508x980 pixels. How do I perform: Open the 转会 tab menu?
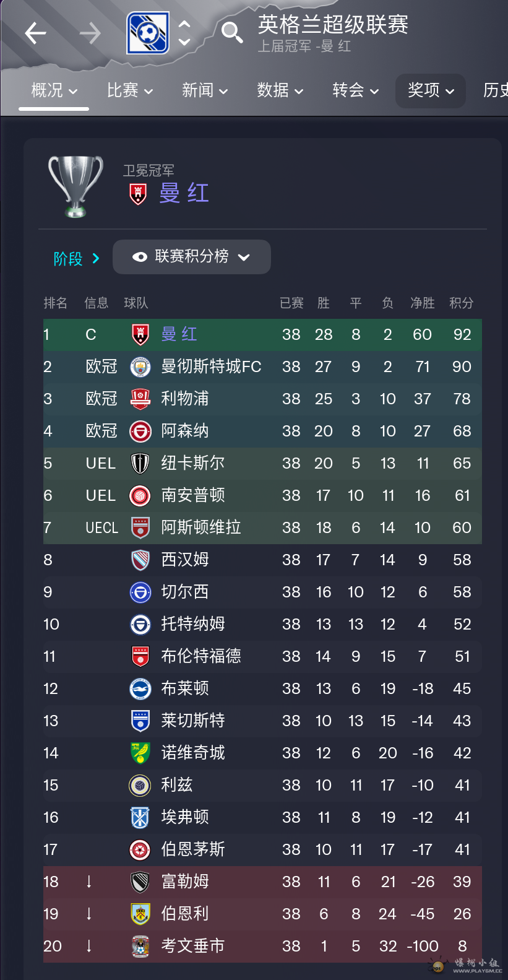click(x=356, y=90)
